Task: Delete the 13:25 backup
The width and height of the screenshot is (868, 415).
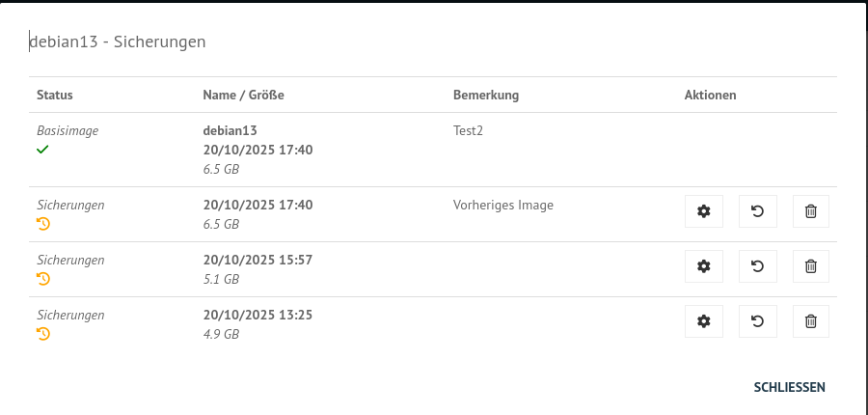Action: click(810, 321)
